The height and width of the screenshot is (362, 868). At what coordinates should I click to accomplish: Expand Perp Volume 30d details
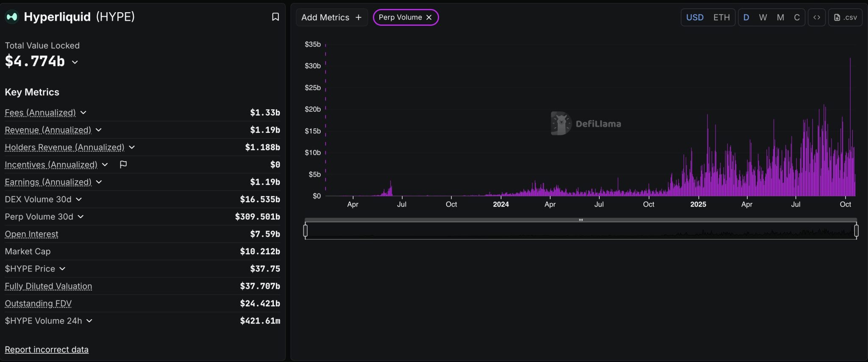pos(81,217)
